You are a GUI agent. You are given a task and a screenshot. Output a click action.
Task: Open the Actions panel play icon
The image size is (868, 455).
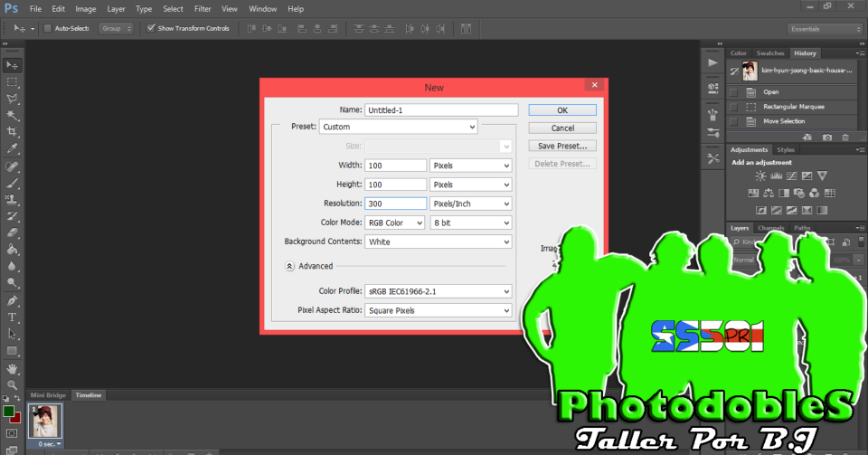713,62
